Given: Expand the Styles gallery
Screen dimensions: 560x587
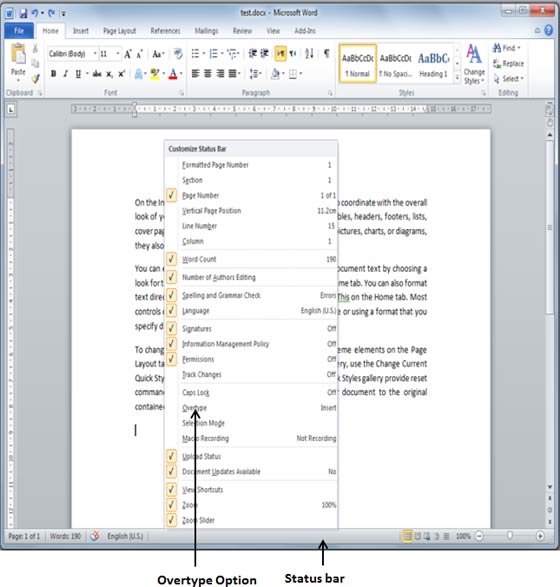Looking at the screenshot, I should pyautogui.click(x=457, y=78).
